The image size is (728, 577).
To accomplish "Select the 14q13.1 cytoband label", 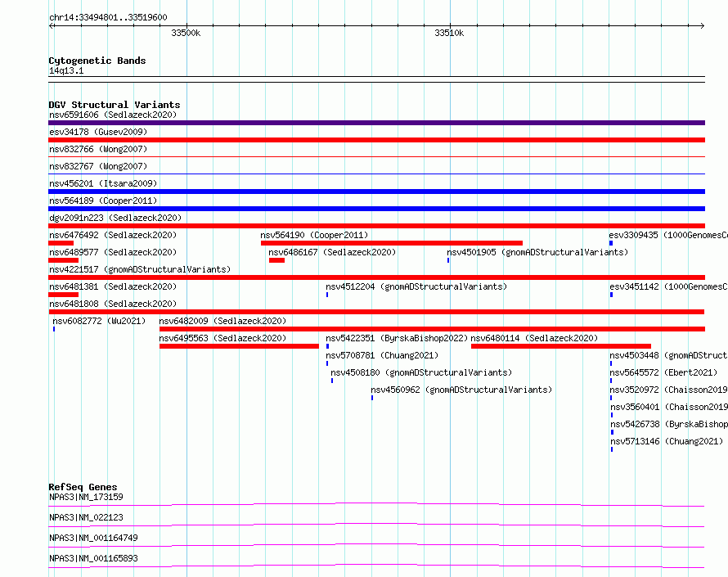I will click(66, 70).
